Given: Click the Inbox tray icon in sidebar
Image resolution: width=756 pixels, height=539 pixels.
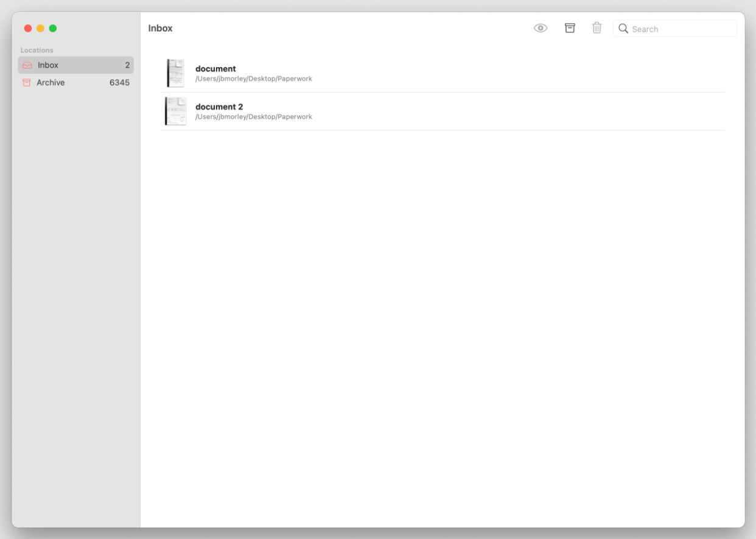Looking at the screenshot, I should pos(27,65).
